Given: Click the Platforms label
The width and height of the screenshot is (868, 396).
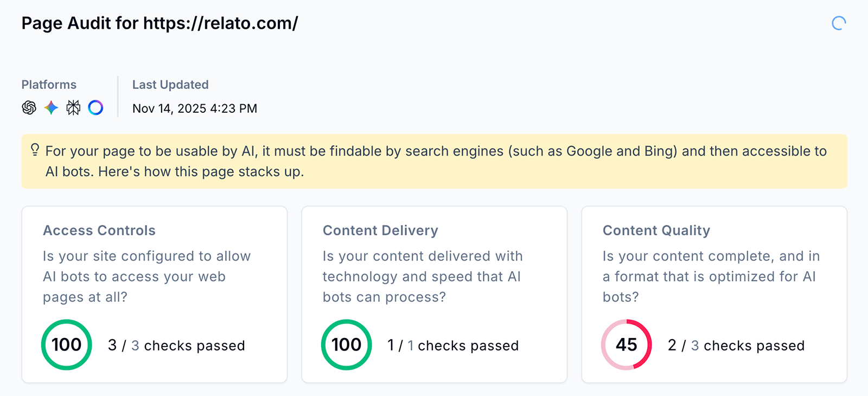Looking at the screenshot, I should click(x=49, y=85).
